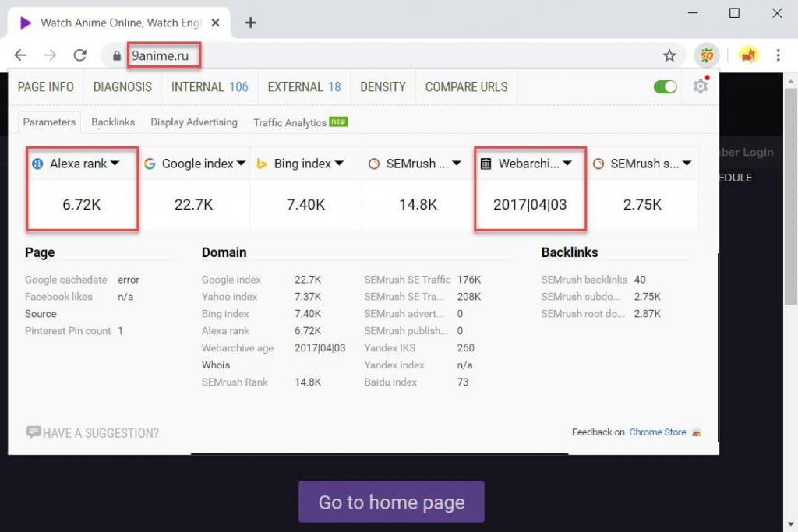Minimize the Chrome window
Image resolution: width=798 pixels, height=532 pixels.
[693, 13]
